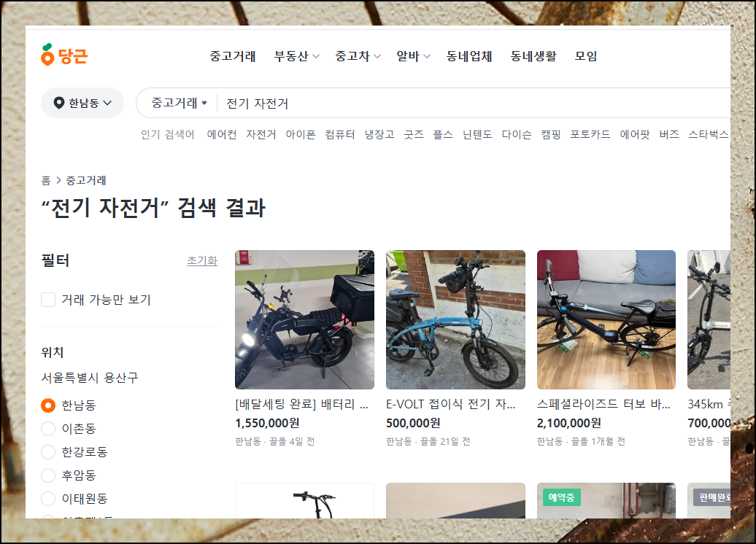
Task: Open the 한남동 location selector
Action: click(x=82, y=103)
